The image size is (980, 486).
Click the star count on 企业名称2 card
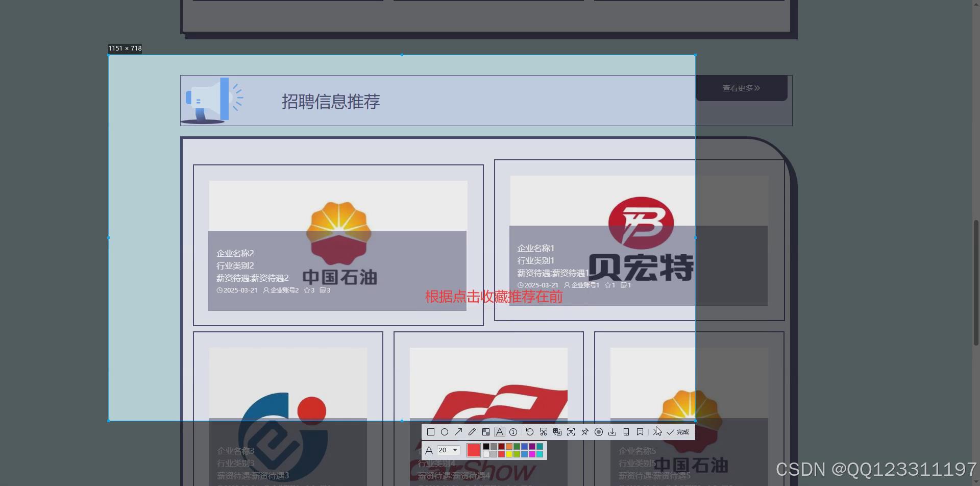click(x=309, y=290)
